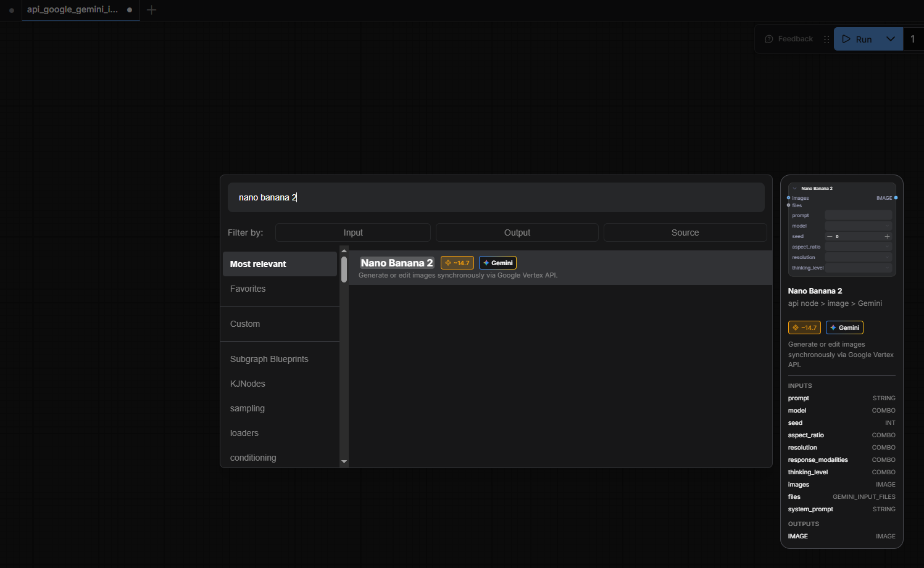Image resolution: width=924 pixels, height=568 pixels.
Task: Open the thinking_level combo in the node preview
Action: (859, 268)
